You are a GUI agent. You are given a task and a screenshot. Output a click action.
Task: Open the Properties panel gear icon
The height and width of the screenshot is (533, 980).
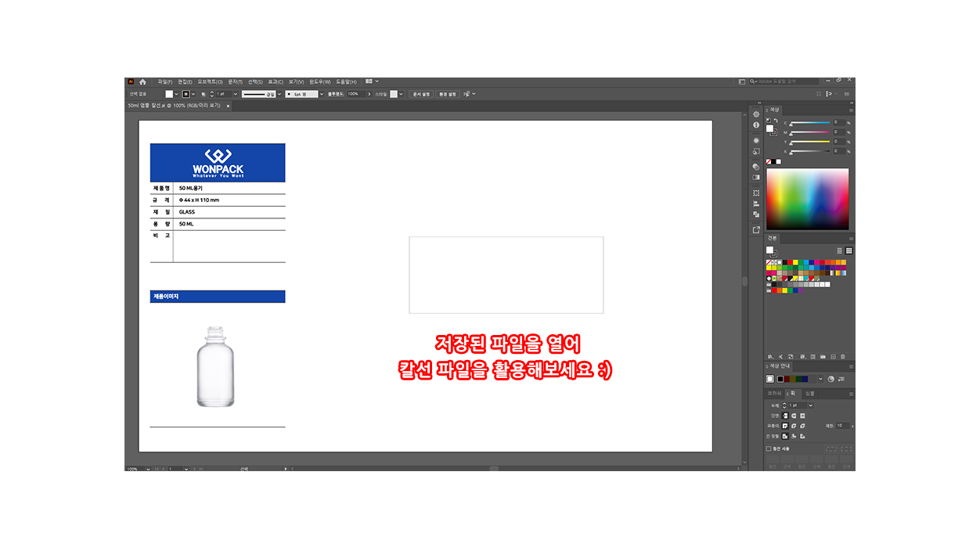(756, 114)
